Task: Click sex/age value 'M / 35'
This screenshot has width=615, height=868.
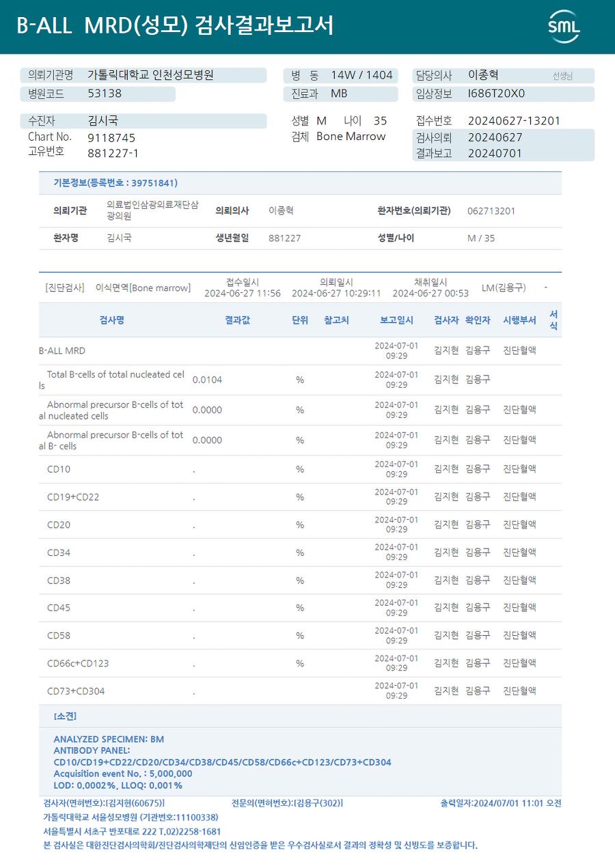Action: 481,238
